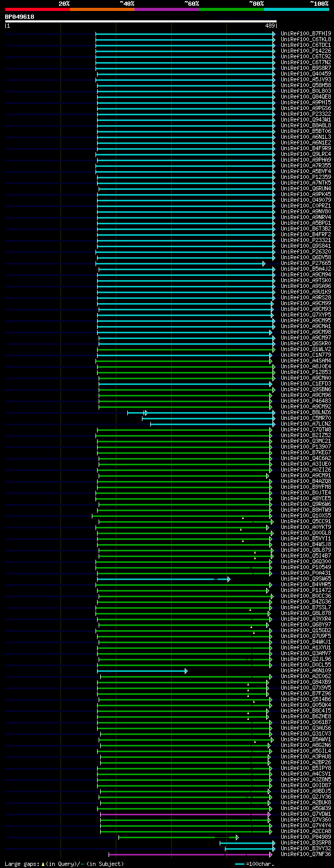Select label UniRef100_Q8L879
Viewport: 334px width, 868px height.
[x=306, y=550]
